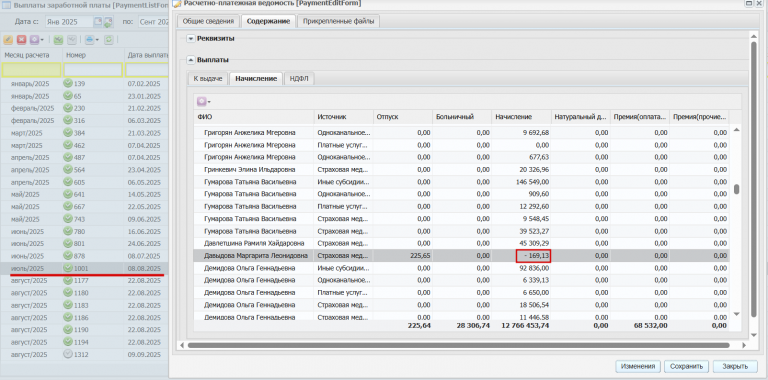Click the green status icon of payment 641
Screen dimensions: 768x380
(x=68, y=194)
